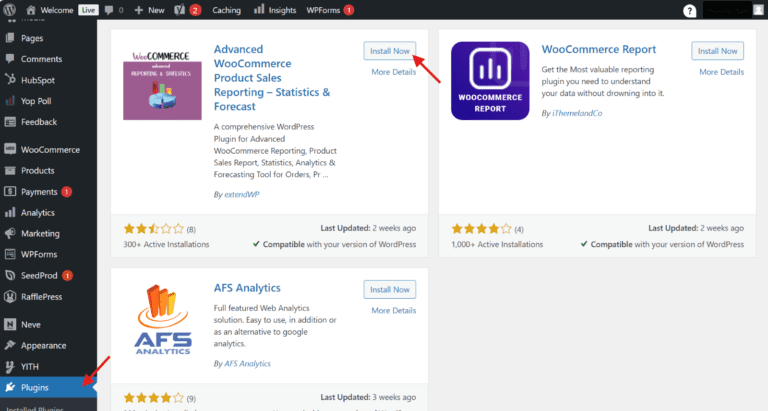The width and height of the screenshot is (768, 411).
Task: Open the AFS Analytics author link
Action: coord(247,363)
